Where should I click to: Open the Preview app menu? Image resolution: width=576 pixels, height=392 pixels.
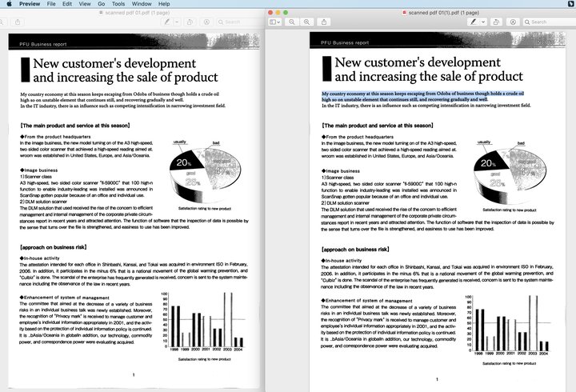[30, 4]
